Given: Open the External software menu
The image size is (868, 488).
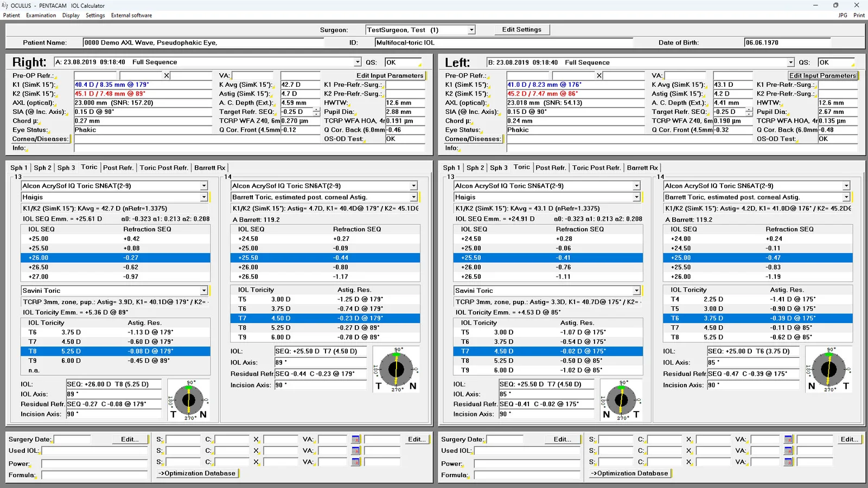Looking at the screenshot, I should pos(132,15).
